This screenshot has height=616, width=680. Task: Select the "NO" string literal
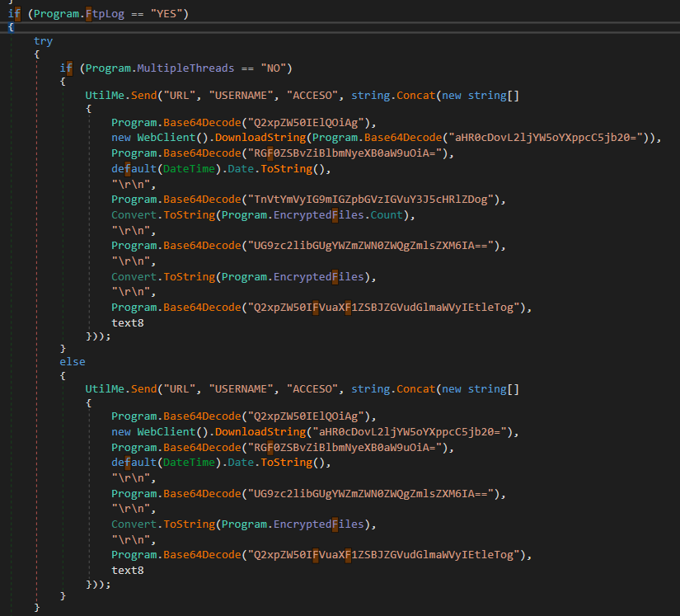point(273,68)
